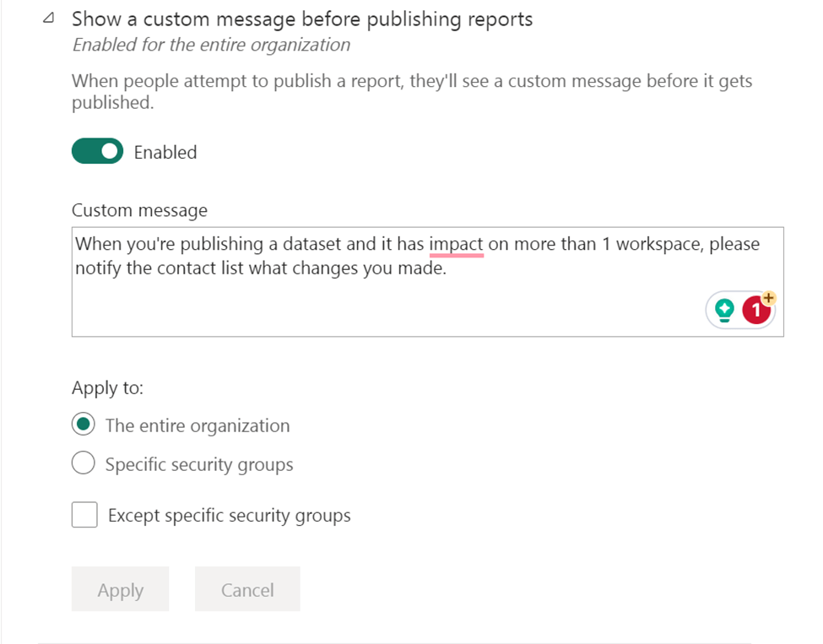
Task: Select the entire organization radio button
Action: pyautogui.click(x=83, y=425)
